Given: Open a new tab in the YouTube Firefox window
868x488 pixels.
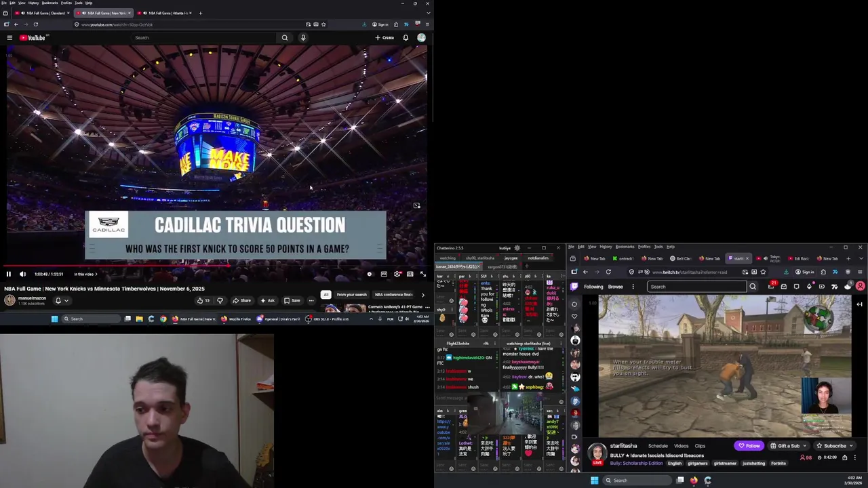Looking at the screenshot, I should (200, 13).
